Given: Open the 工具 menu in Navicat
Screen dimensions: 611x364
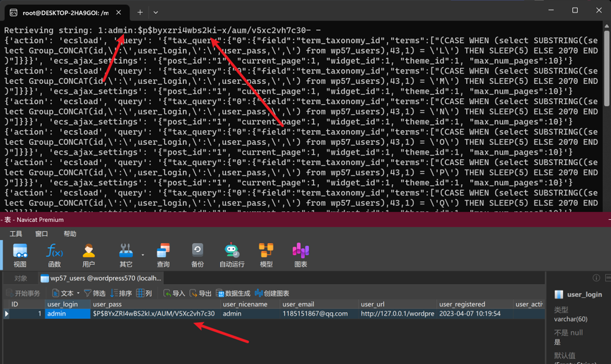Looking at the screenshot, I should pos(16,234).
